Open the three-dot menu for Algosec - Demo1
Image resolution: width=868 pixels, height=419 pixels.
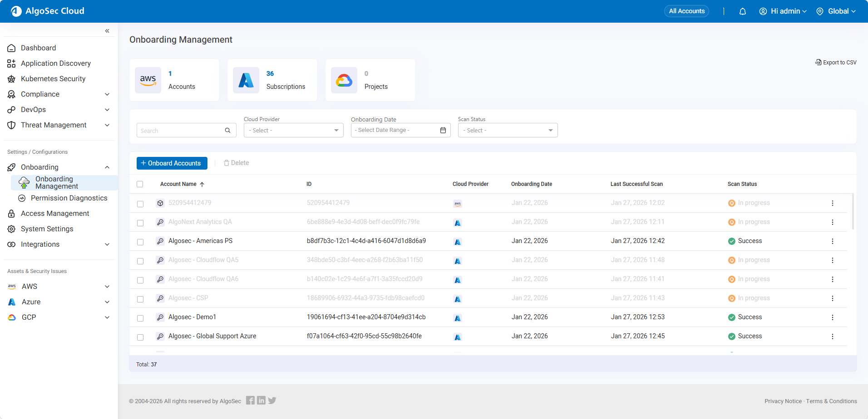coord(833,317)
